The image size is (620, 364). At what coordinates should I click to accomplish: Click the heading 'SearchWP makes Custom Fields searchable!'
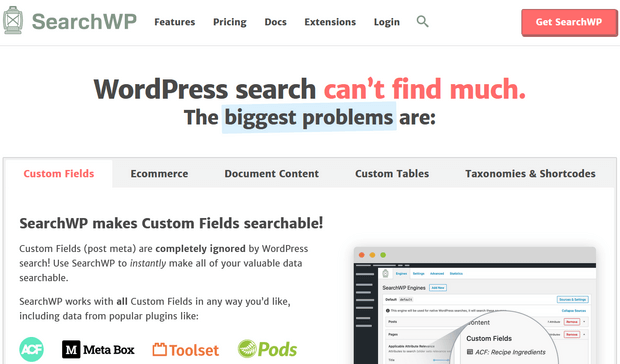tap(171, 223)
